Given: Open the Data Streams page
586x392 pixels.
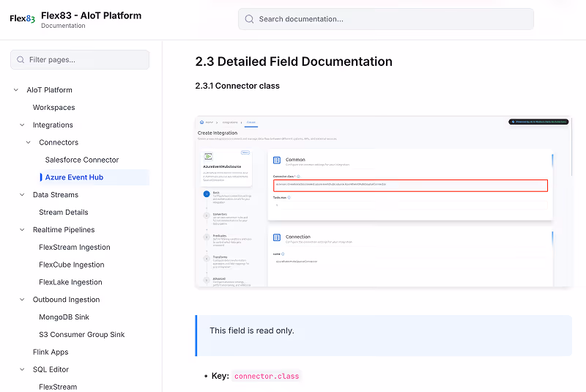Looking at the screenshot, I should pyautogui.click(x=56, y=195).
